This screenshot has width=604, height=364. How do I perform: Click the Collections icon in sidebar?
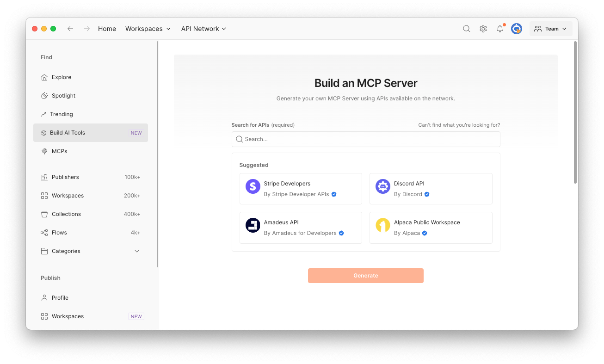pos(44,214)
